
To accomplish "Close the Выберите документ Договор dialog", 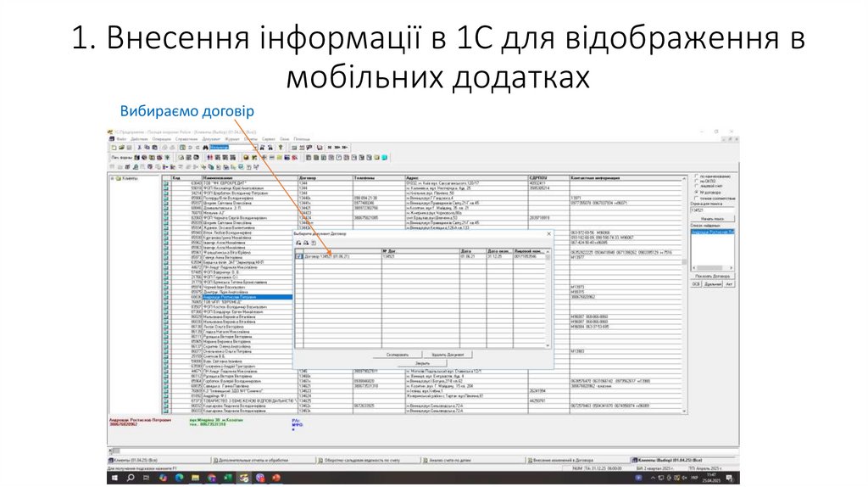I will (x=548, y=234).
